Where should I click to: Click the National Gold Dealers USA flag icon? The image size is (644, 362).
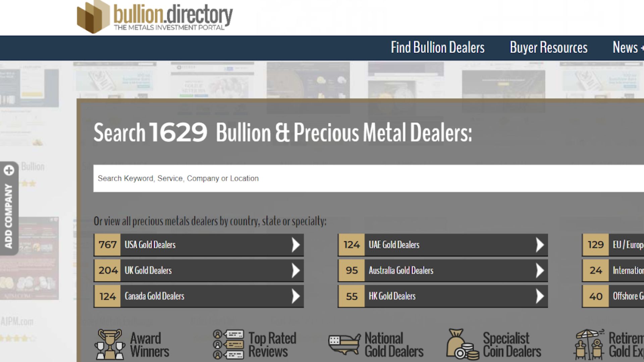pyautogui.click(x=344, y=344)
